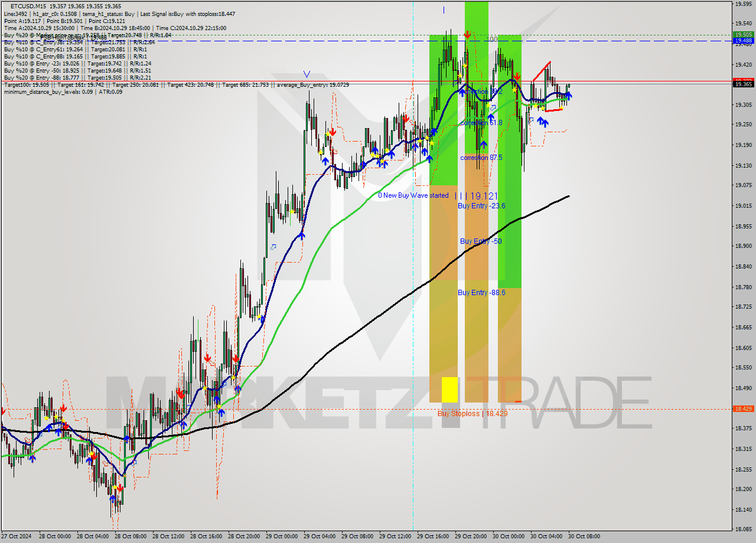Click the ETCUSD,M15 chart title text

[x=29, y=5]
